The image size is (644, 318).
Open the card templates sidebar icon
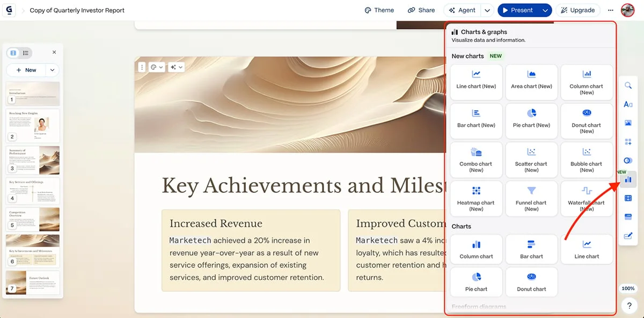click(x=628, y=142)
